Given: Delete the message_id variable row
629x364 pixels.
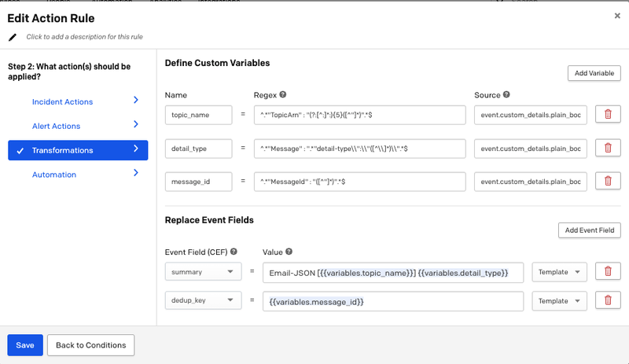Looking at the screenshot, I should (x=607, y=181).
